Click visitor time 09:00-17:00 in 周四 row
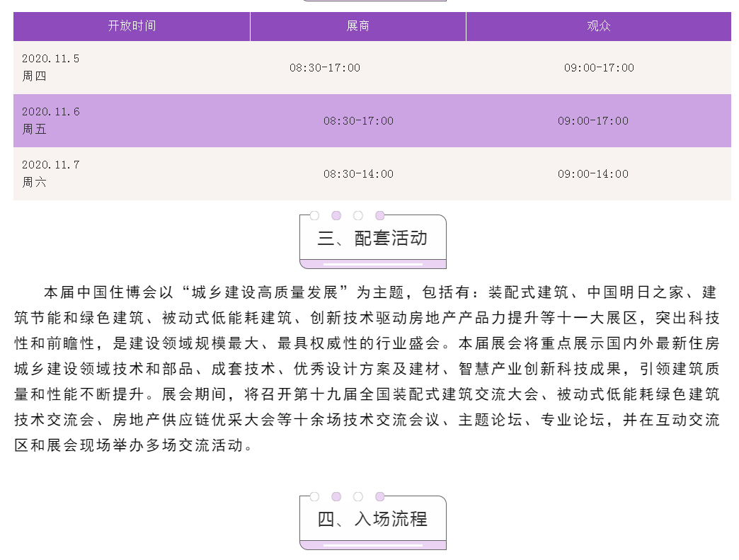This screenshot has height=560, width=739. click(599, 68)
